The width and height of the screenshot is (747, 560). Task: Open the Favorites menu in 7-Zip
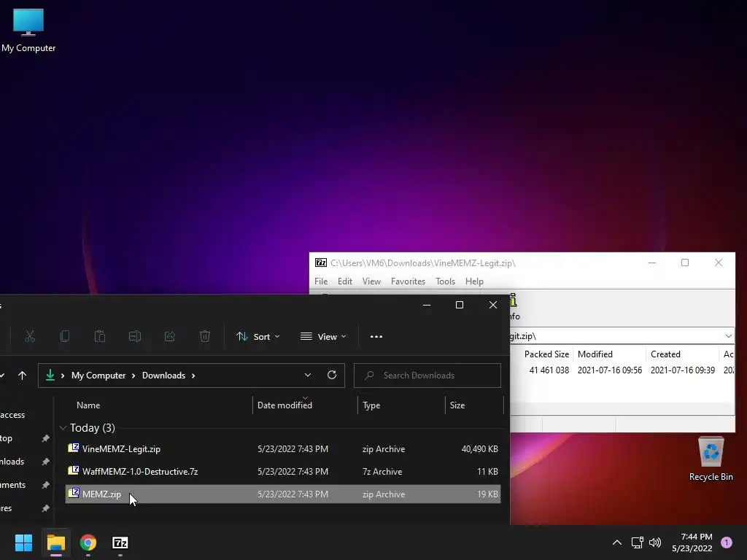(408, 281)
